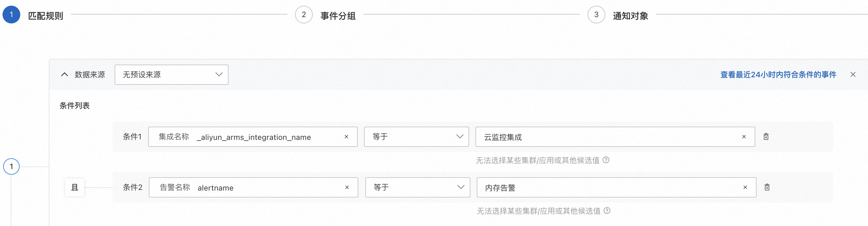
Task: Clear the 内存告警 value field
Action: pyautogui.click(x=745, y=187)
